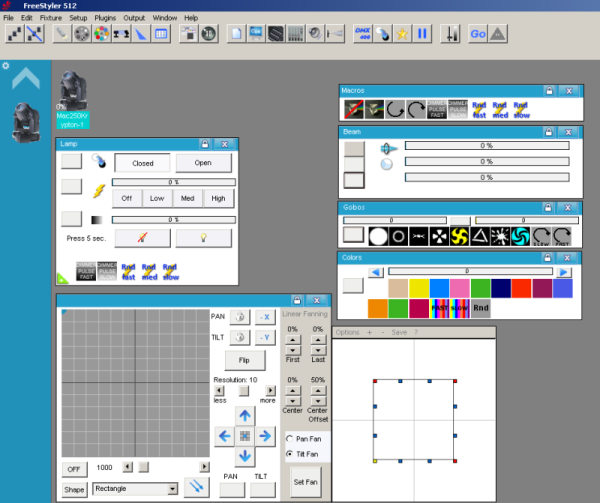600x503 pixels.
Task: Click the Rnd fast macro icon
Action: click(480, 109)
